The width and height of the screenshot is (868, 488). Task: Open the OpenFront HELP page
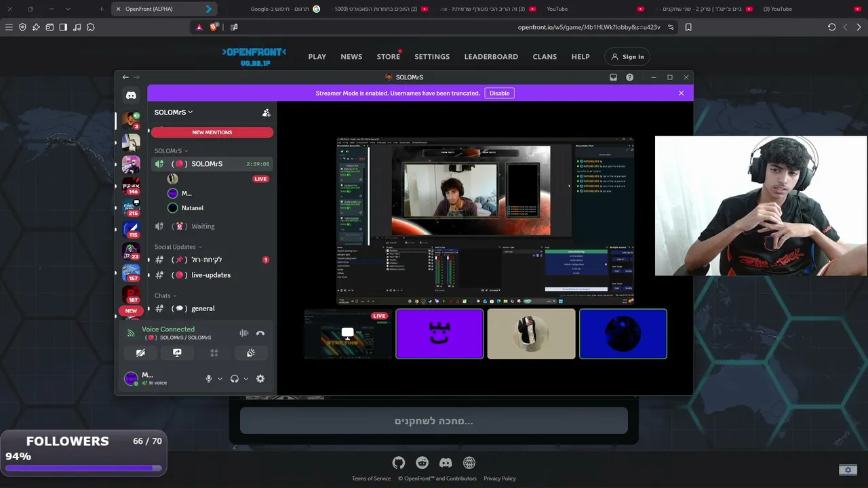(x=580, y=57)
